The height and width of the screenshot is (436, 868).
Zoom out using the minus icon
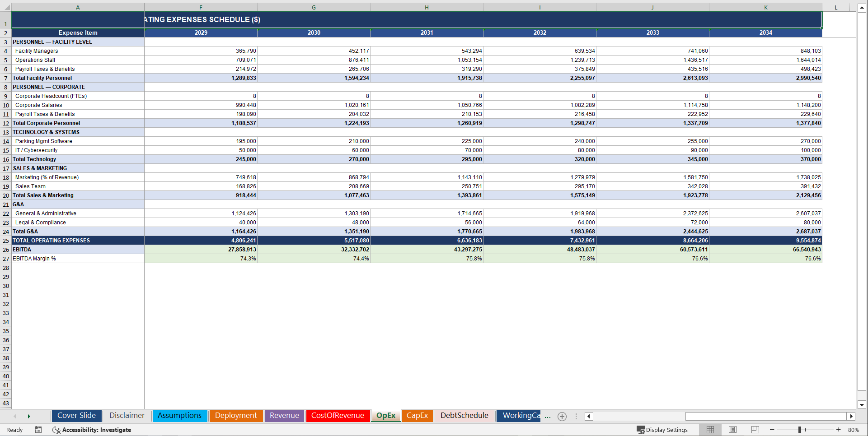tap(772, 430)
